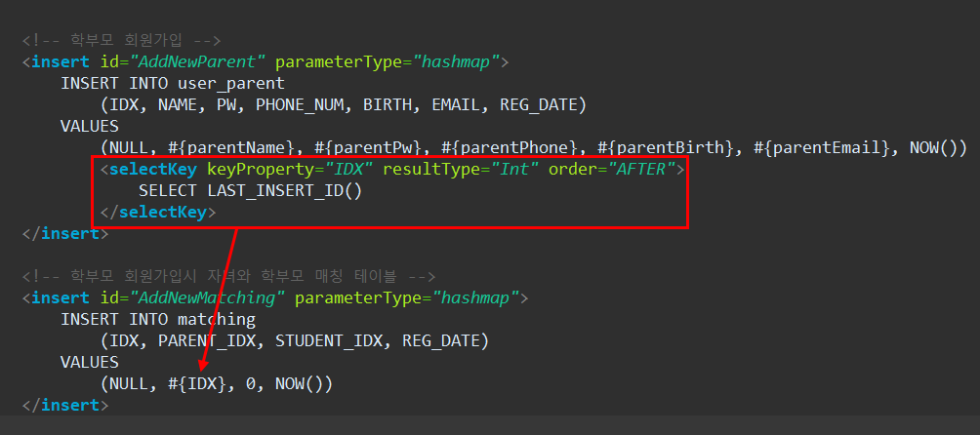Viewport: 980px width, 435px height.
Task: Click the placeholder #{parentName}
Action: point(230,148)
